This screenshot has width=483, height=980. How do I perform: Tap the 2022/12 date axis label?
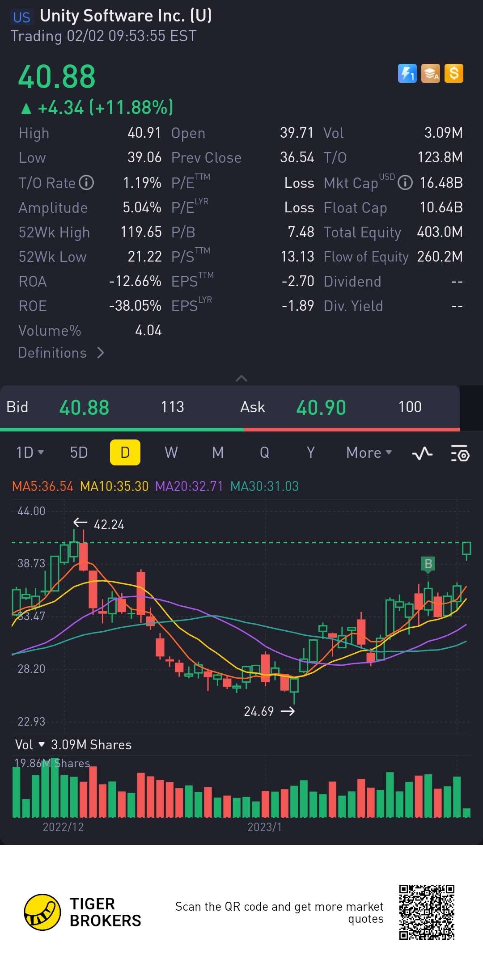(63, 827)
